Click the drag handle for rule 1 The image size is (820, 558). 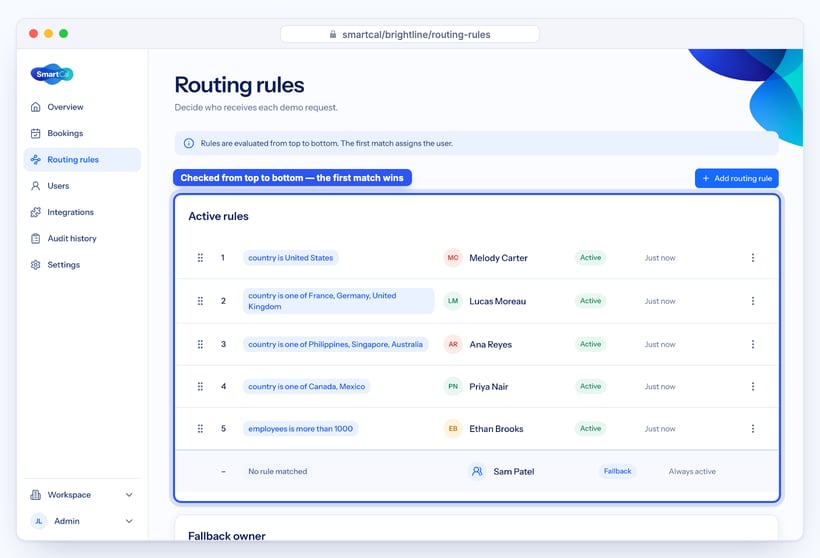(200, 258)
